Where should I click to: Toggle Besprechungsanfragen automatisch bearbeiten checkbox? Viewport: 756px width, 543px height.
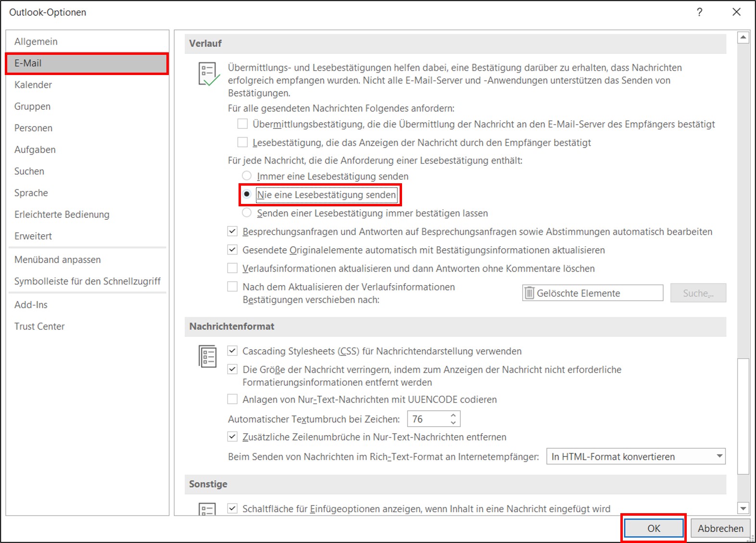tap(232, 231)
